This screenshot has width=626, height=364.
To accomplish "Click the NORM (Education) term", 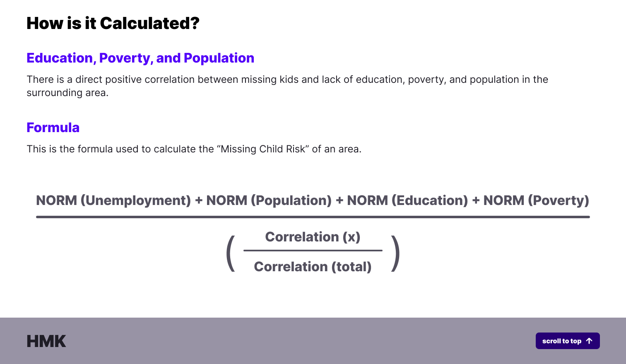I will coord(407,200).
